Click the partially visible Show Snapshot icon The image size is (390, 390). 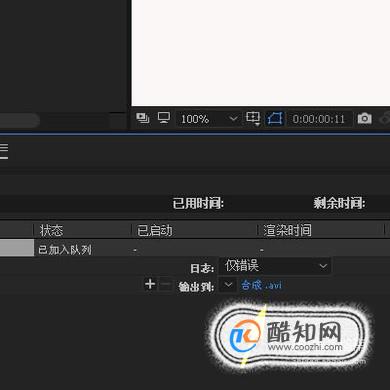coord(385,119)
